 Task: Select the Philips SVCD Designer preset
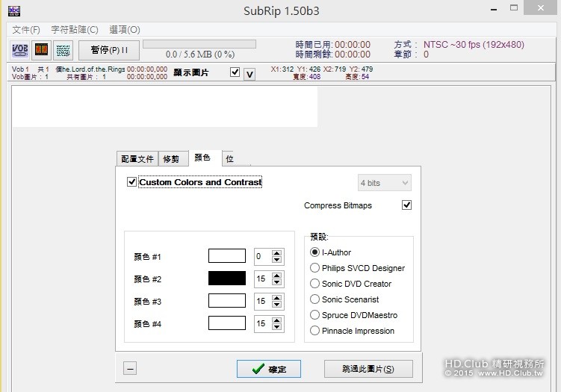[314, 268]
